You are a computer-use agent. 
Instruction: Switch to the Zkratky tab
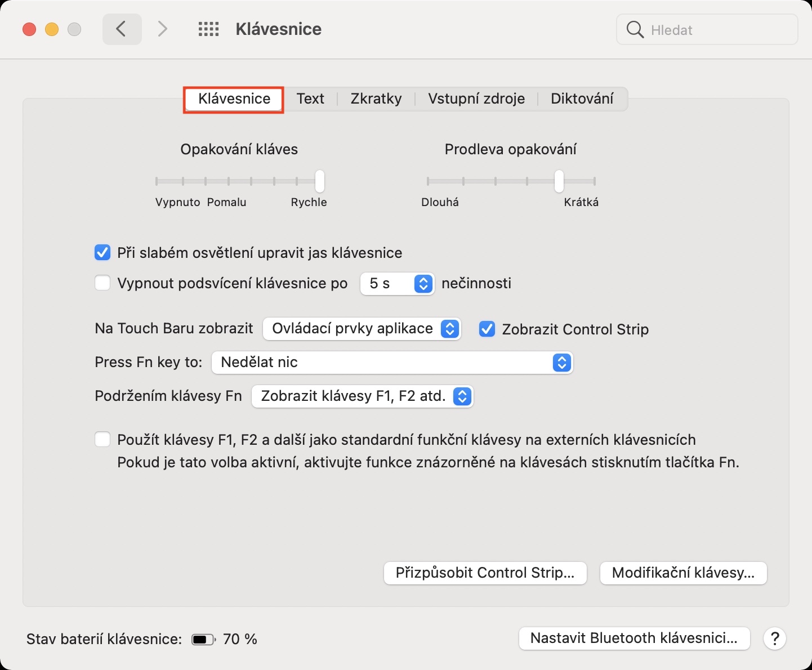coord(376,99)
